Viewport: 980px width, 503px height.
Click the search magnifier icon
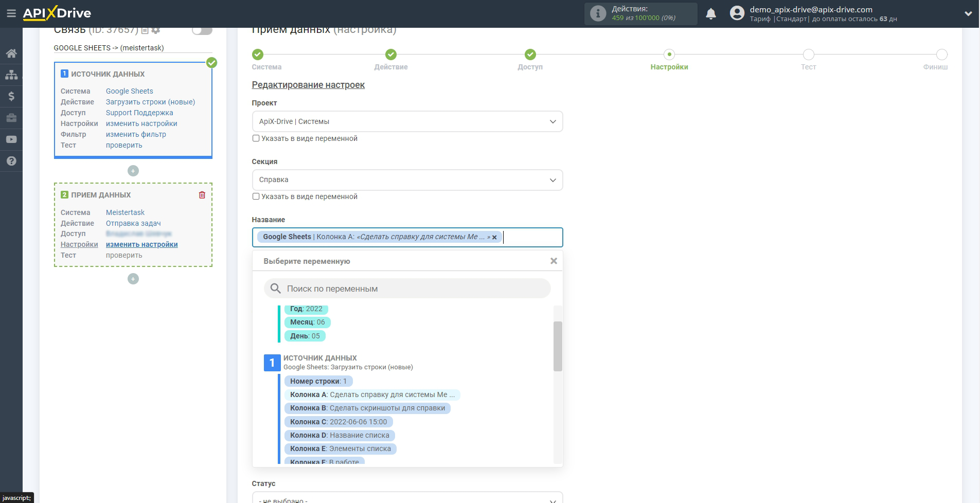276,289
